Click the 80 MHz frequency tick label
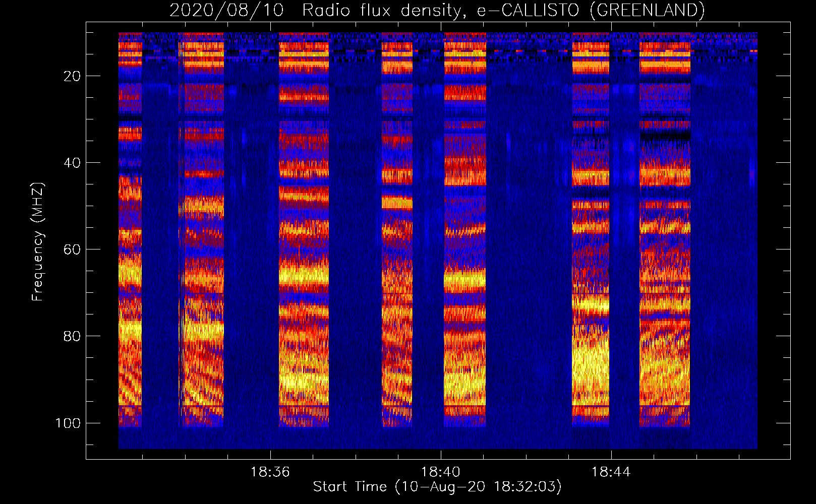The image size is (816, 504). [72, 336]
